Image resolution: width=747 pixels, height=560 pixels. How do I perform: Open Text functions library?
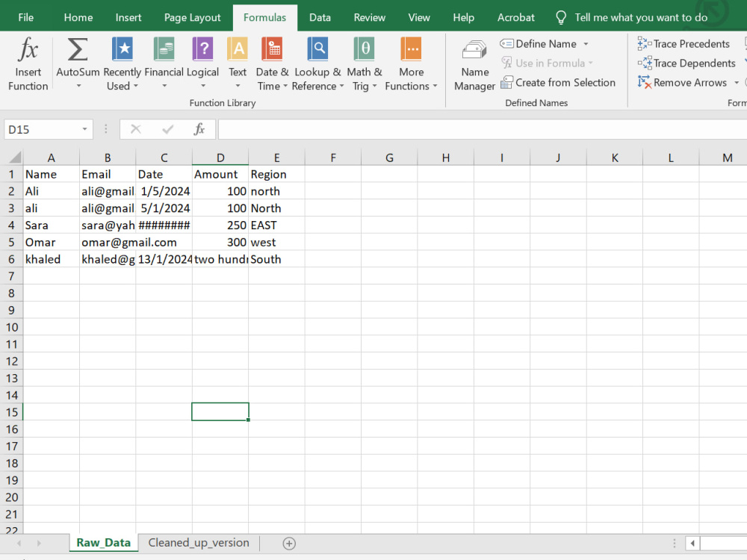point(238,63)
